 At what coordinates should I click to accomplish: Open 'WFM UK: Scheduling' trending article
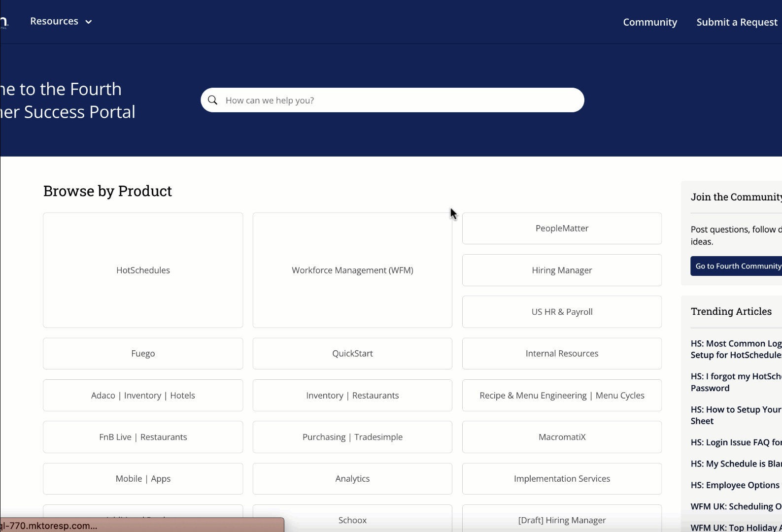(x=736, y=506)
